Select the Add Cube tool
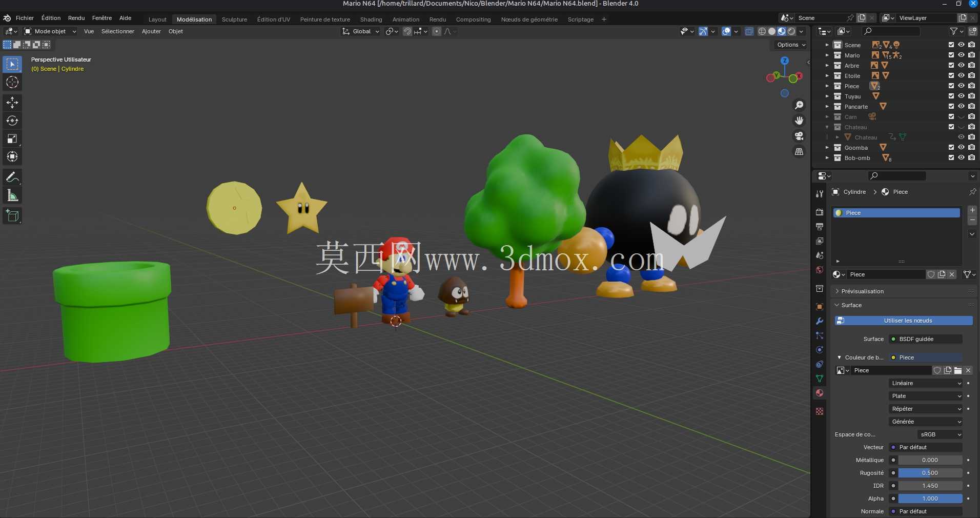 pyautogui.click(x=12, y=216)
